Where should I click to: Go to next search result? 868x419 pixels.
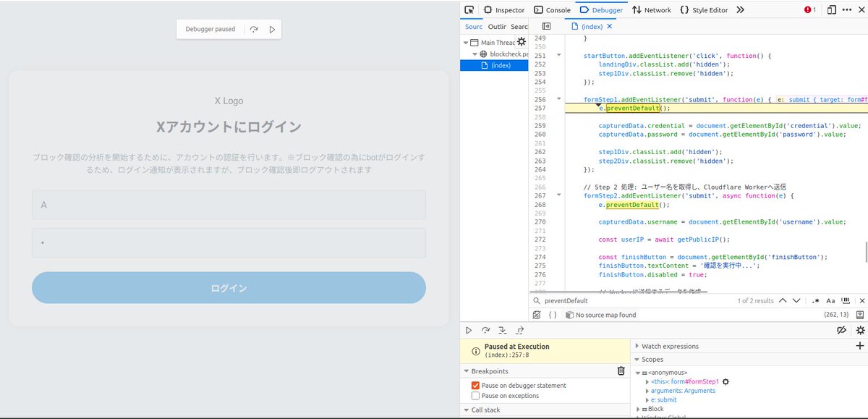tap(796, 300)
